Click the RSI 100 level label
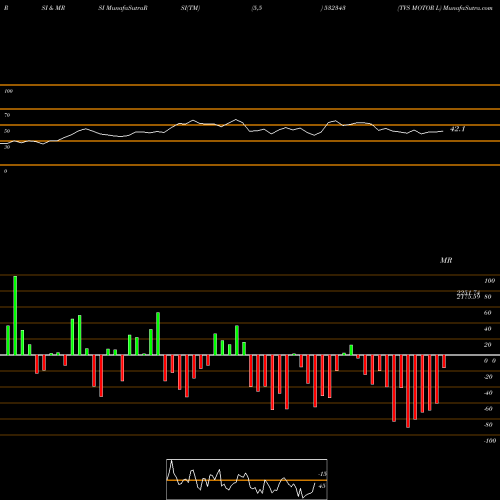 click(x=8, y=91)
